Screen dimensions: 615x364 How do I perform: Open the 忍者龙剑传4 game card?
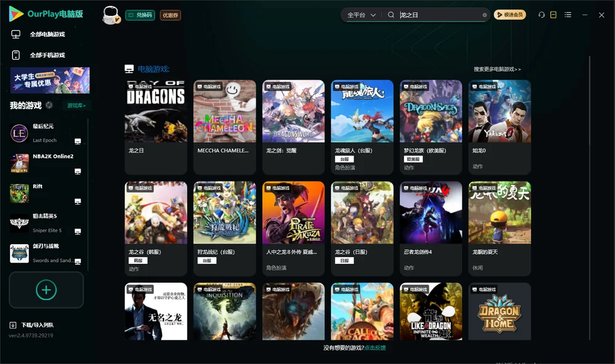[x=431, y=228]
